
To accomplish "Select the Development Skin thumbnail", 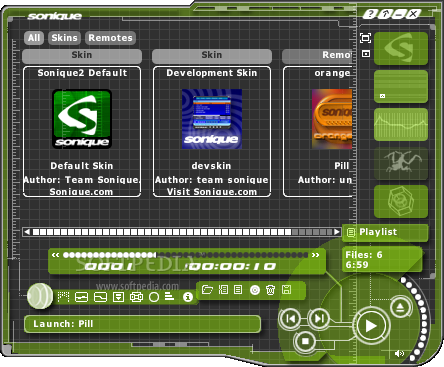I will coord(212,119).
